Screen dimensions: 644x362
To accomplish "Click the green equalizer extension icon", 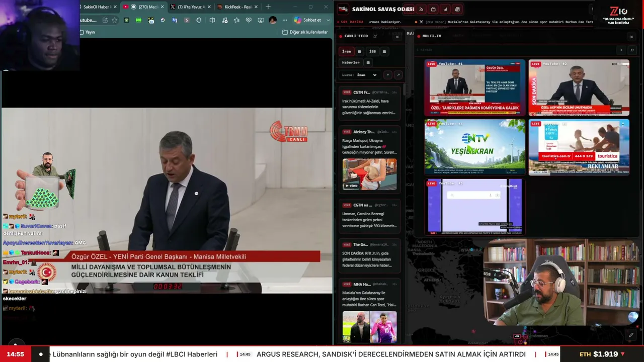I will click(x=126, y=20).
